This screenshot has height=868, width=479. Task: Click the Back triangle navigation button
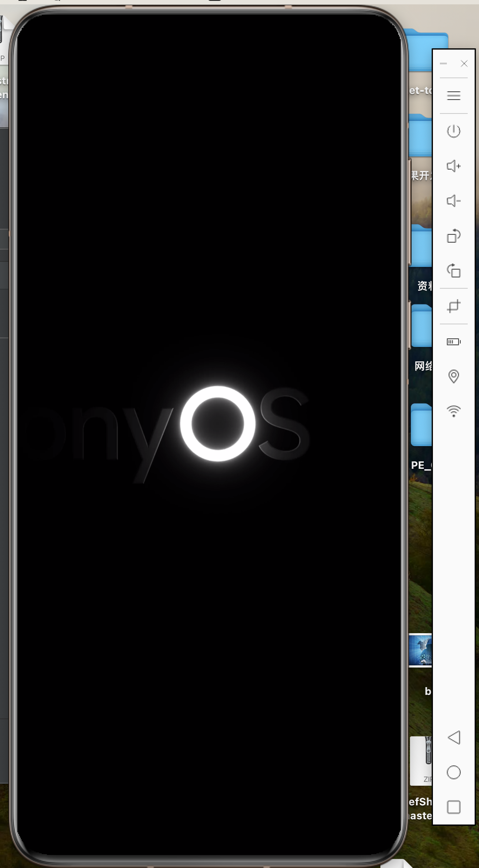(x=453, y=737)
